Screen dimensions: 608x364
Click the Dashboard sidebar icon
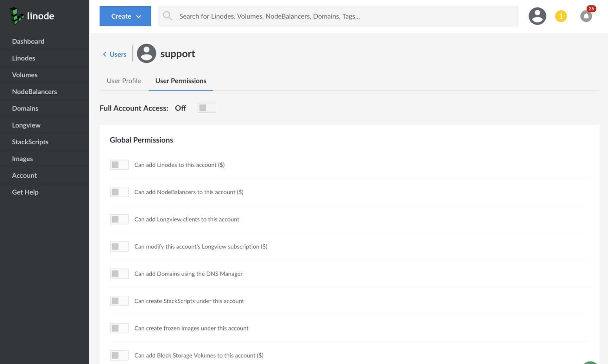(x=28, y=41)
